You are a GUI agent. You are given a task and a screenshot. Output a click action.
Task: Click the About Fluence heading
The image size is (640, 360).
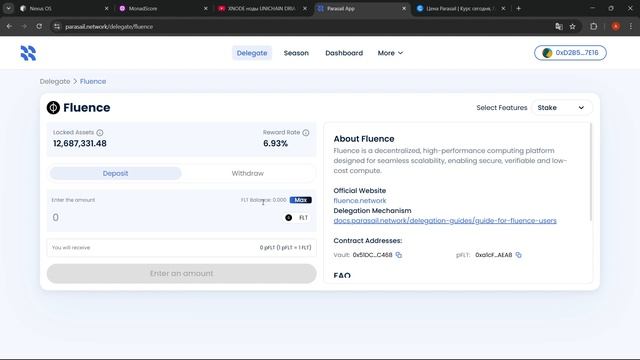pyautogui.click(x=364, y=139)
